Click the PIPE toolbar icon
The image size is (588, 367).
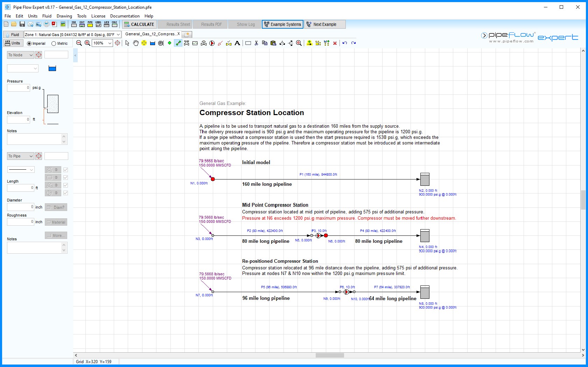(90, 24)
